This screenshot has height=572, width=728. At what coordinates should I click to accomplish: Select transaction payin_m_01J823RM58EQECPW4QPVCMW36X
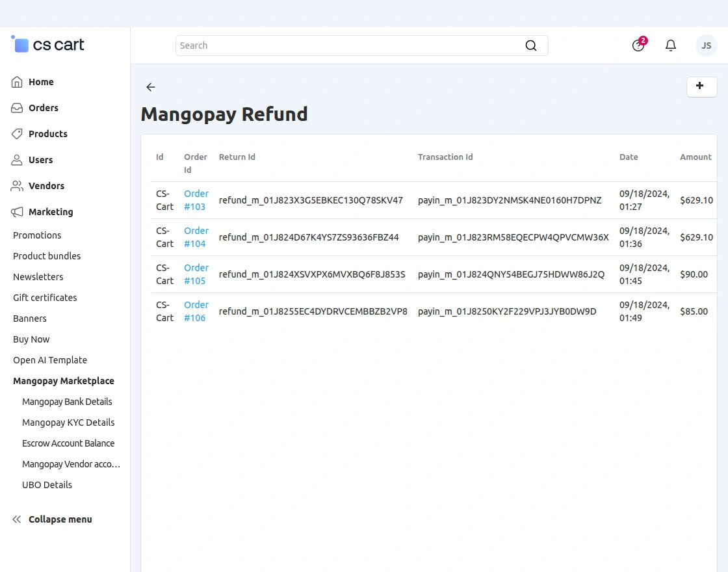[513, 237]
